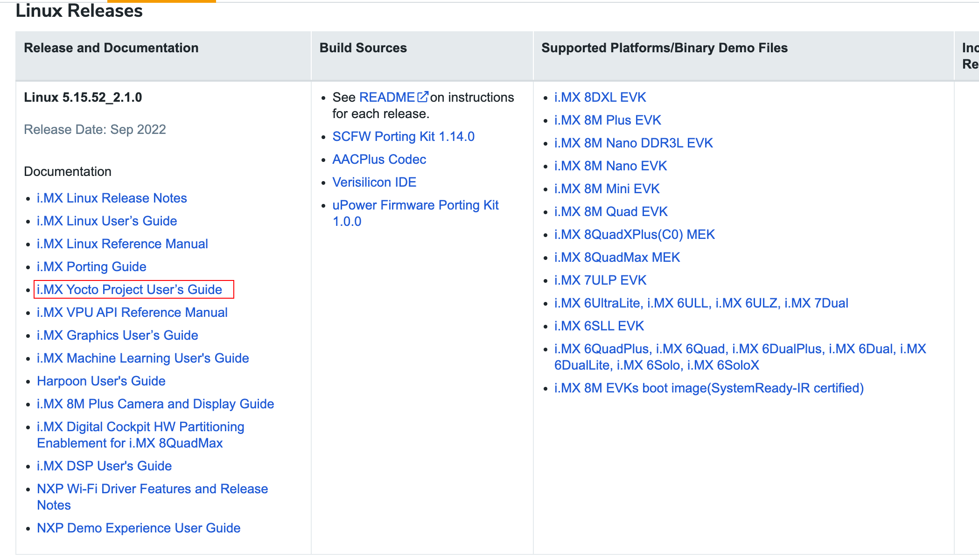Click SCFW Porting Kit 1.14.0 link
The height and width of the screenshot is (560, 979).
(x=403, y=136)
